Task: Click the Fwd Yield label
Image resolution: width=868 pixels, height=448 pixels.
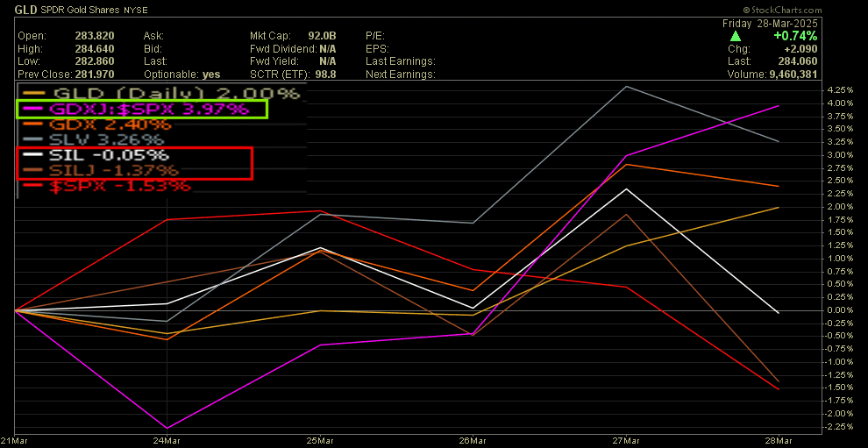Action: [x=274, y=61]
